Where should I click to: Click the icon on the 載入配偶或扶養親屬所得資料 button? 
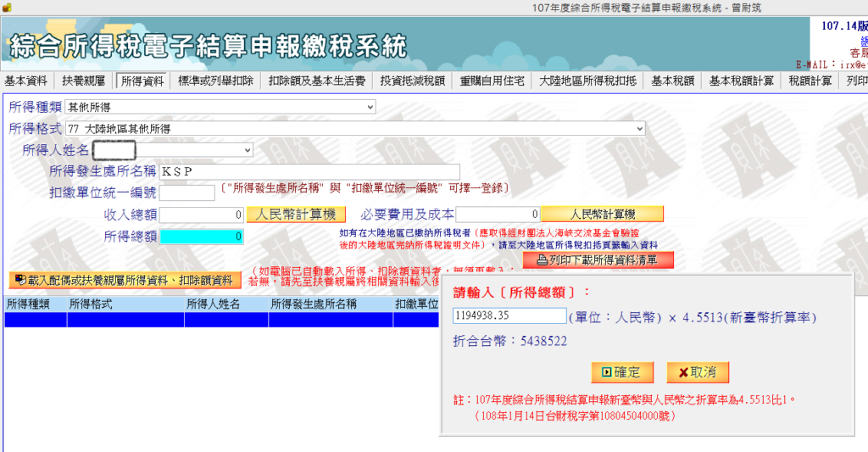point(19,279)
